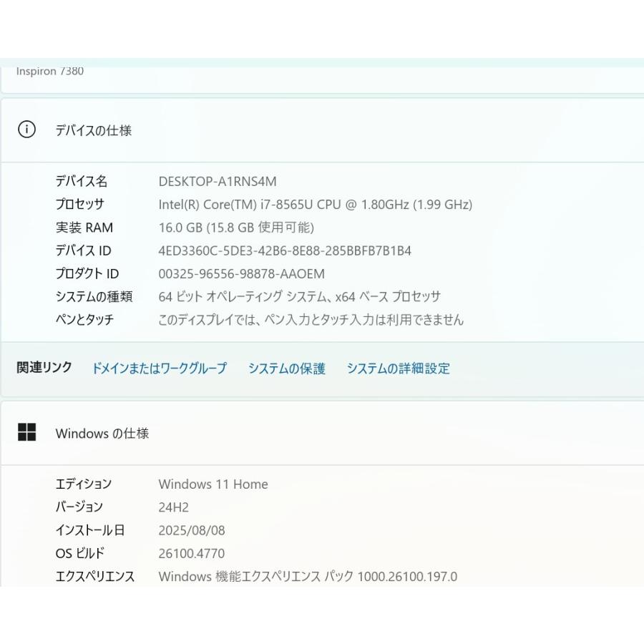Select the デバイス ID value
The height and width of the screenshot is (644, 644).
[284, 250]
